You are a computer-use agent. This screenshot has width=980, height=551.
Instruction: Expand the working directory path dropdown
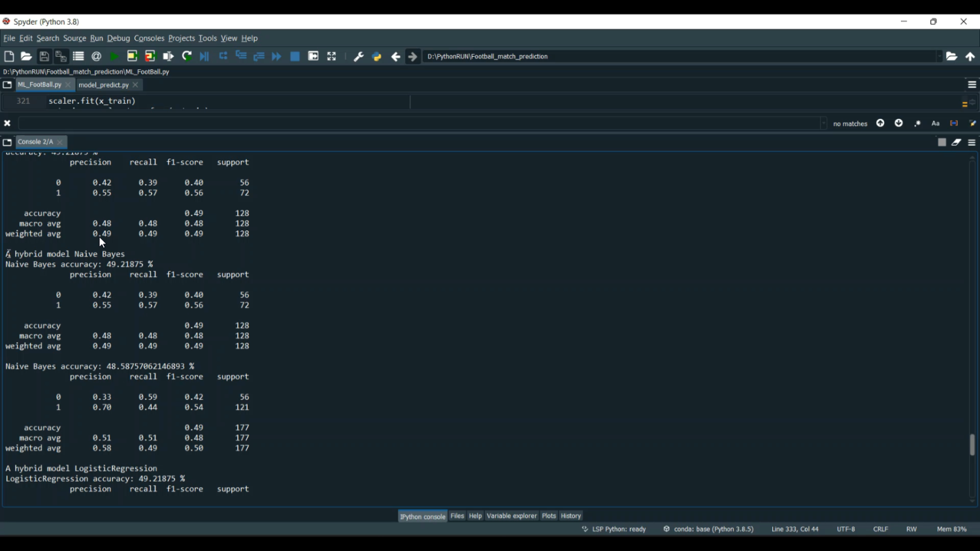click(x=939, y=57)
